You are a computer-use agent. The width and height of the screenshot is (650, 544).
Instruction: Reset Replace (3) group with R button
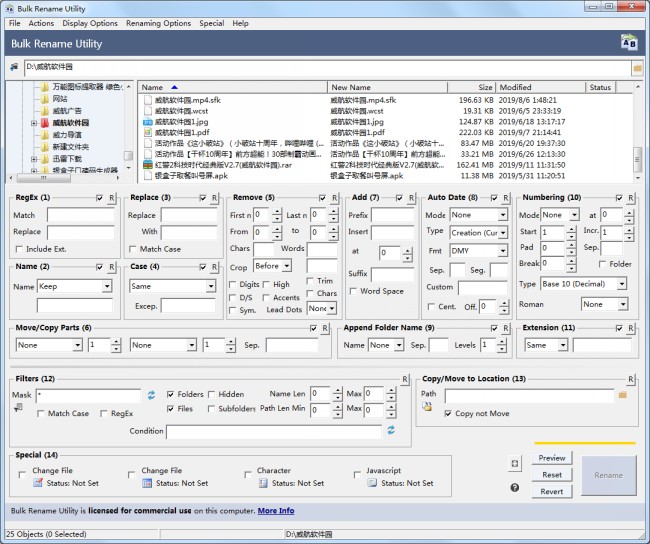(x=214, y=198)
